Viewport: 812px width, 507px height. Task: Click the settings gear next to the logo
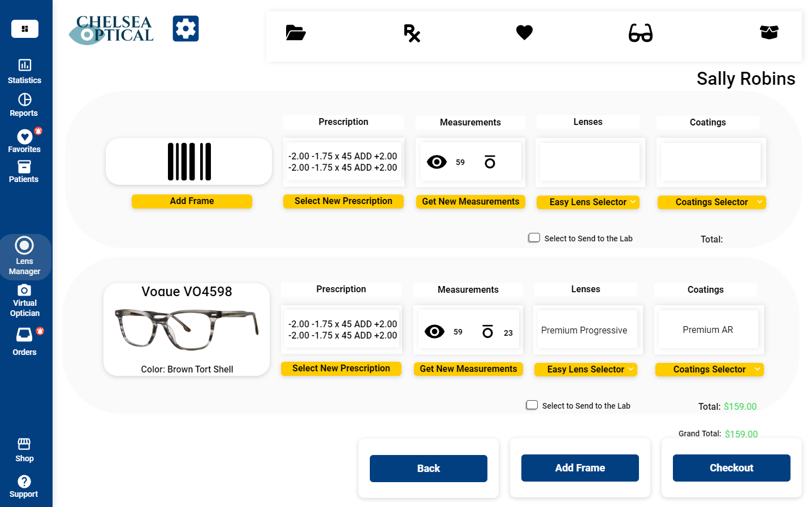185,28
